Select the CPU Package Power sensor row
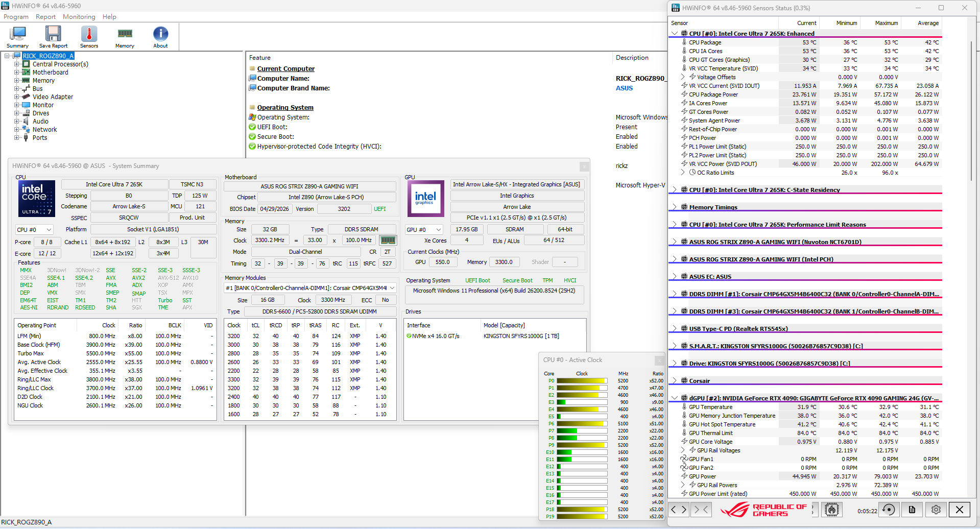The image size is (980, 529). click(805, 94)
